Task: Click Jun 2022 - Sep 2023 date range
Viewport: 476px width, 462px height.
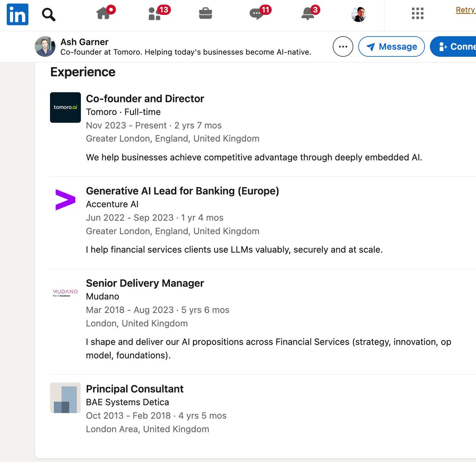Action: tap(130, 218)
